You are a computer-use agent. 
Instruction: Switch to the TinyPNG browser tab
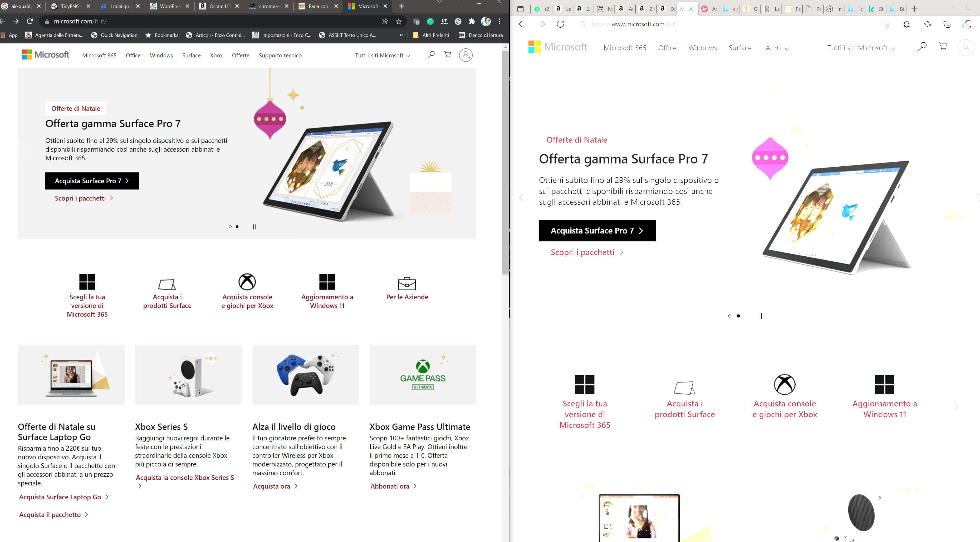click(x=70, y=6)
